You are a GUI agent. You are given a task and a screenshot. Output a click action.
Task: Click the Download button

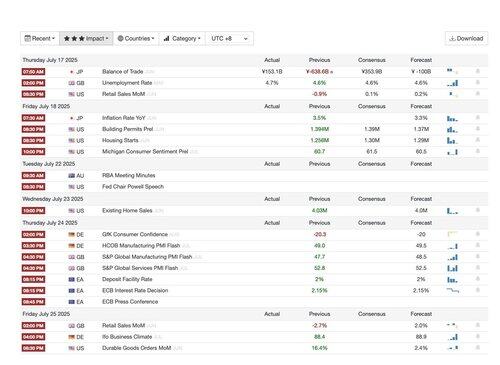(466, 38)
